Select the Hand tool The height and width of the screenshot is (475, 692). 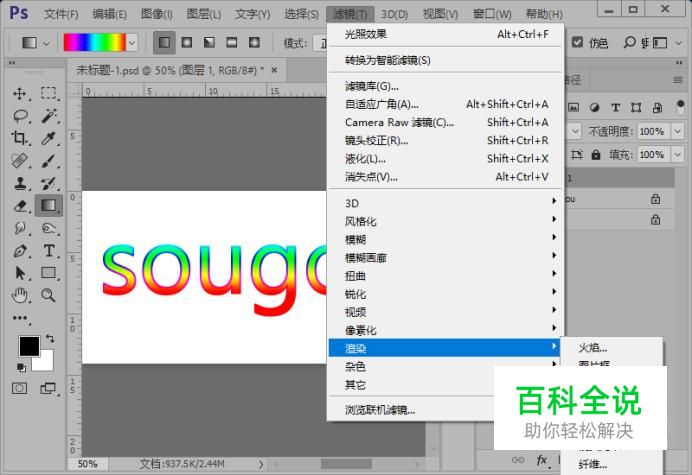(x=20, y=295)
